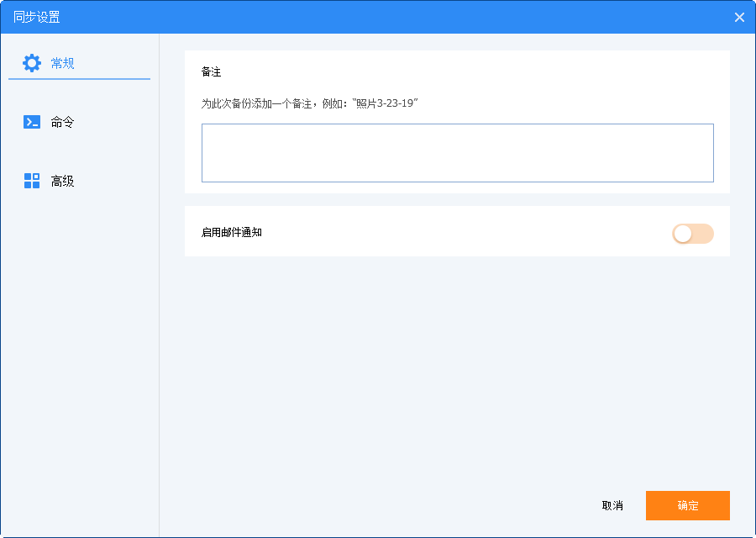Image resolution: width=756 pixels, height=538 pixels.
Task: Enable the 启用邮件通知 toggle switch
Action: (x=692, y=234)
